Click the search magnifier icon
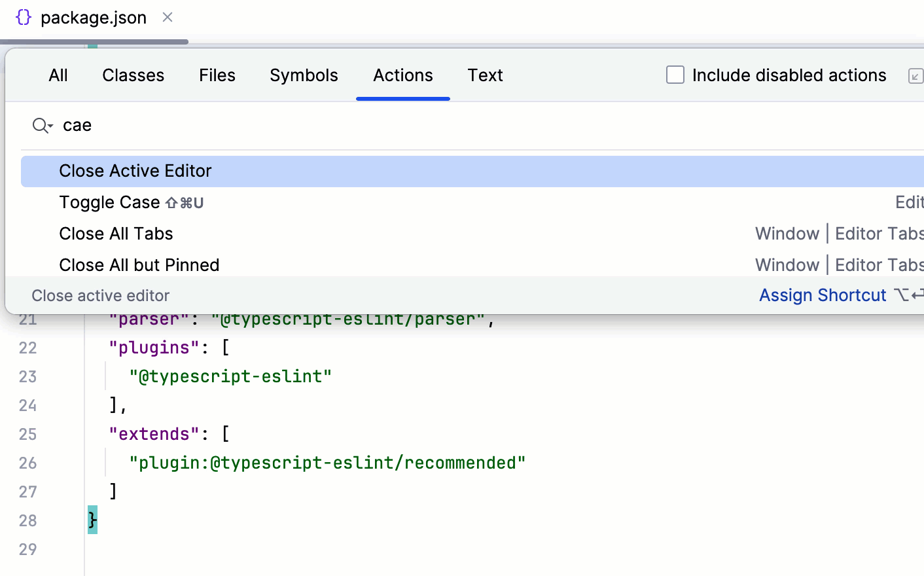Viewport: 924px width, 576px height. [42, 125]
